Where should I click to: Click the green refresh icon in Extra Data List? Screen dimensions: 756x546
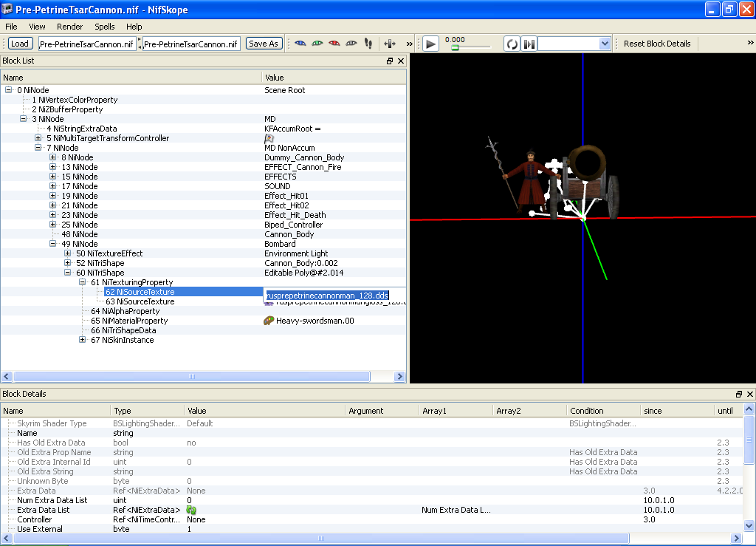(x=191, y=510)
